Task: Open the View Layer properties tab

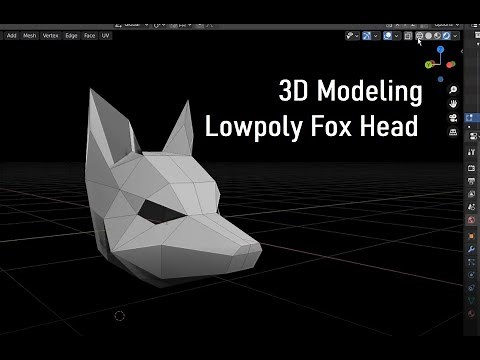Action: pyautogui.click(x=471, y=194)
